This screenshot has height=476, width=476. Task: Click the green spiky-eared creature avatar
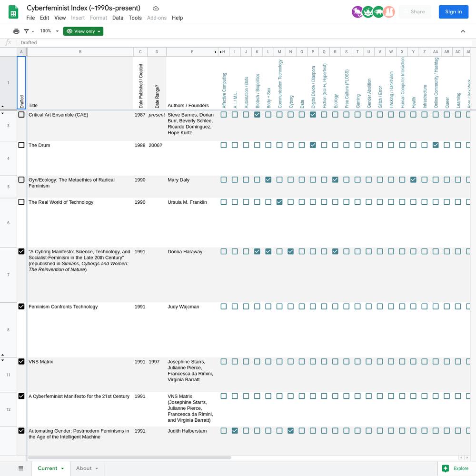[368, 12]
